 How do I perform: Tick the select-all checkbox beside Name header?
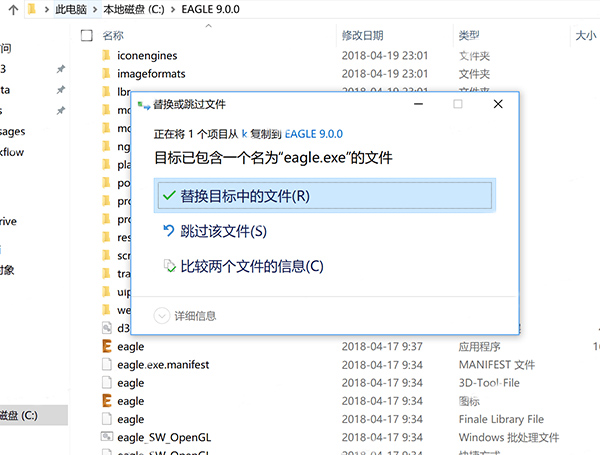coord(86,36)
